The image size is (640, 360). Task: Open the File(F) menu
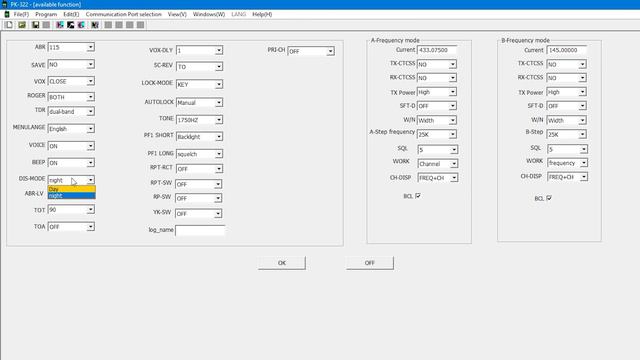(x=21, y=14)
